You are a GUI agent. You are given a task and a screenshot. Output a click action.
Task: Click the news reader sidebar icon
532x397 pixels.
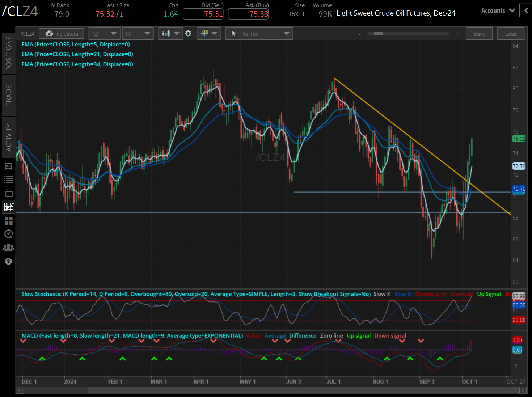click(x=8, y=166)
